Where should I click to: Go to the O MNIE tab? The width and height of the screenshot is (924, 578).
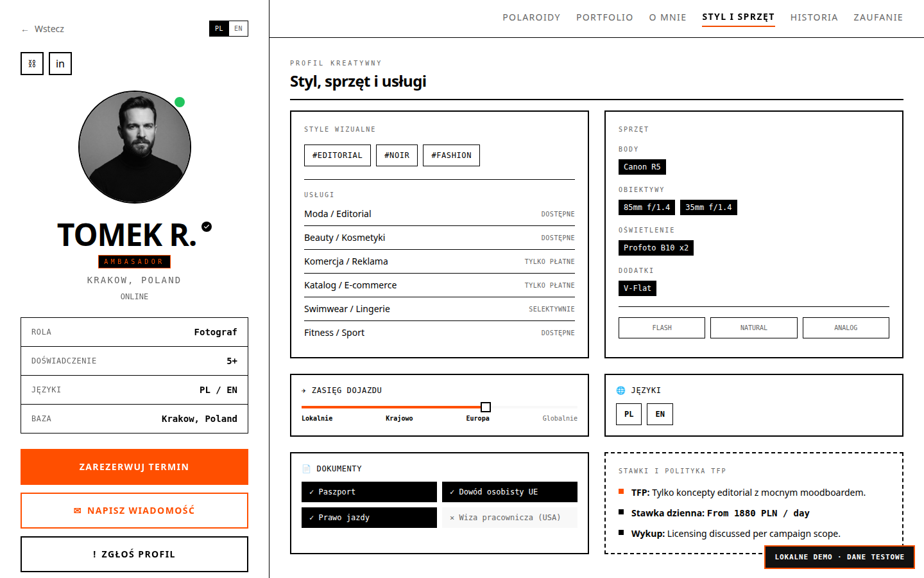click(x=667, y=17)
